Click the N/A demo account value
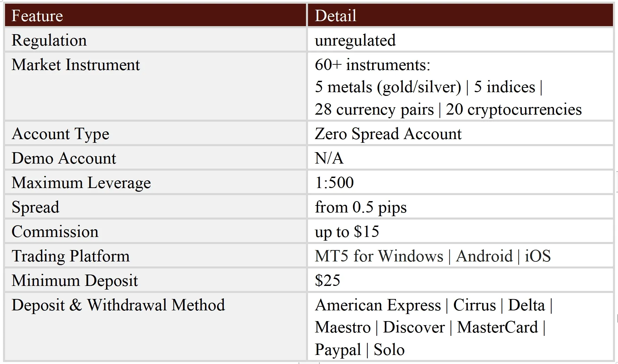 [x=329, y=158]
